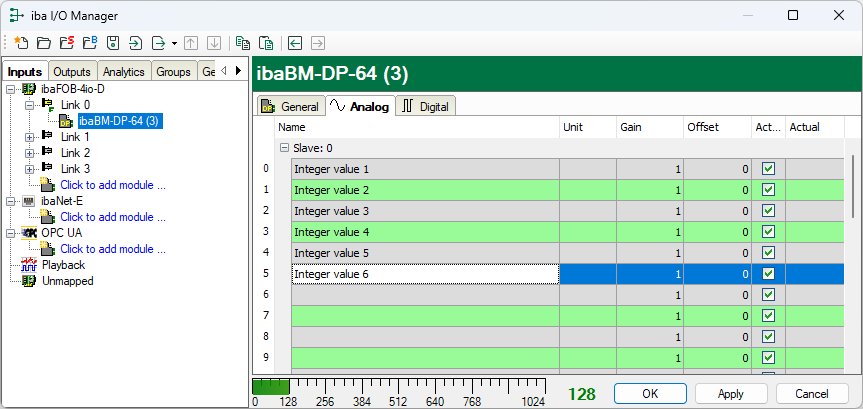Collapse the Slave: 0 group
863x409 pixels.
point(284,148)
